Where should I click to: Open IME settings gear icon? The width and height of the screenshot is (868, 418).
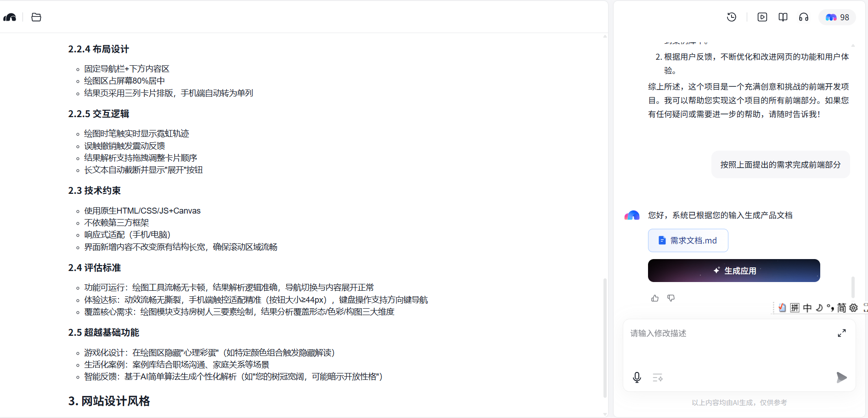click(853, 308)
